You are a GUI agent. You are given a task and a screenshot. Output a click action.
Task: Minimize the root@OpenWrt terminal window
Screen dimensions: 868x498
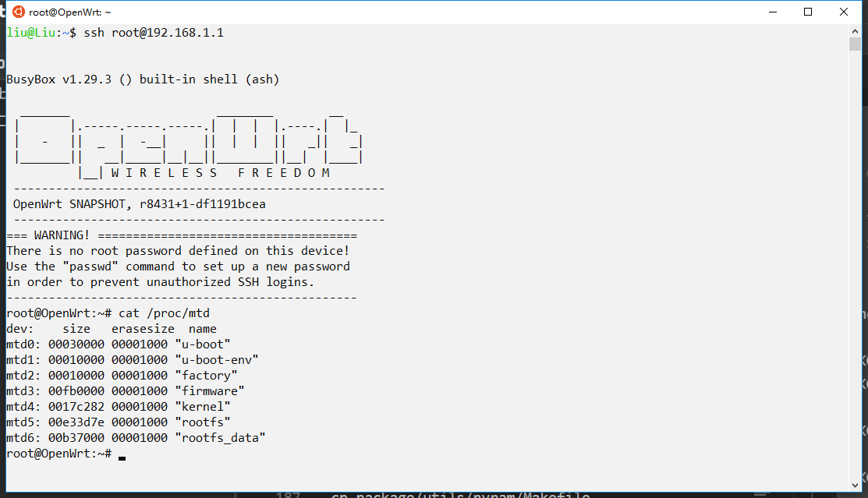point(773,12)
